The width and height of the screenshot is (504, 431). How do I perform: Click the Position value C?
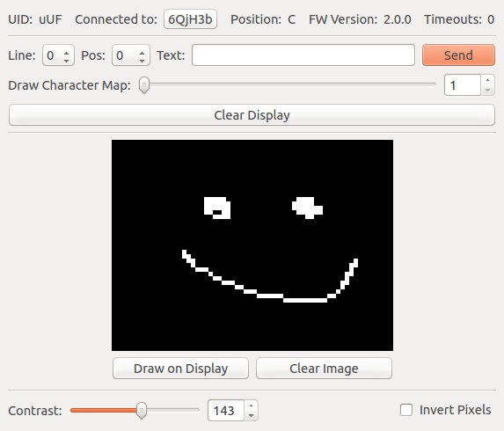(x=291, y=19)
